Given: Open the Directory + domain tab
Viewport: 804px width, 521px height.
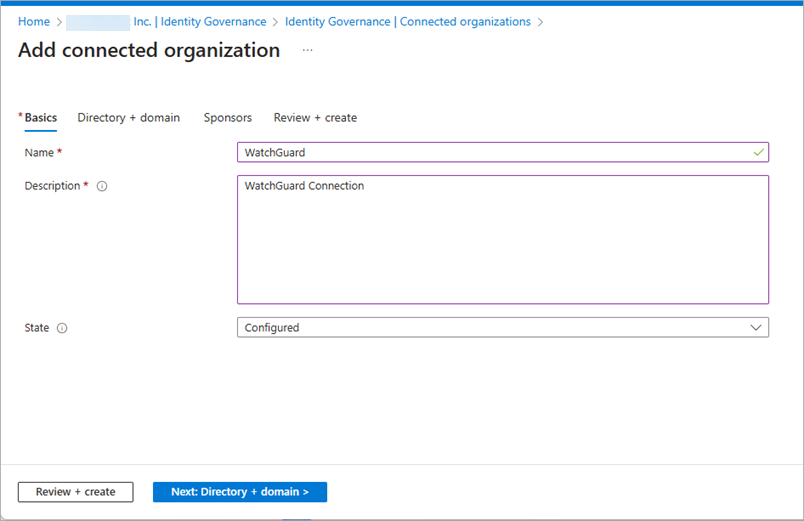Looking at the screenshot, I should click(129, 118).
